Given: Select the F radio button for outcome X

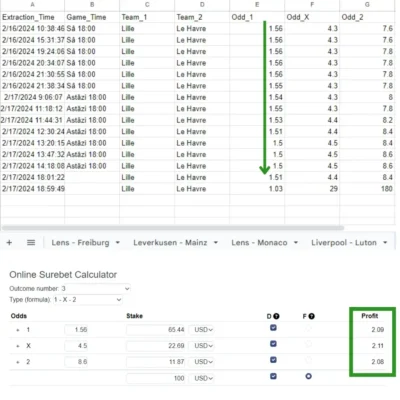Looking at the screenshot, I should click(308, 344).
